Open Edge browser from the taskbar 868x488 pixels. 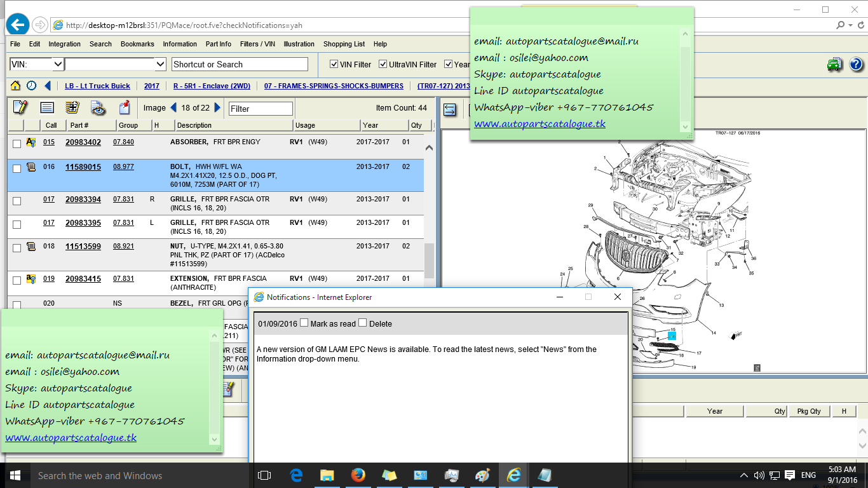point(296,475)
